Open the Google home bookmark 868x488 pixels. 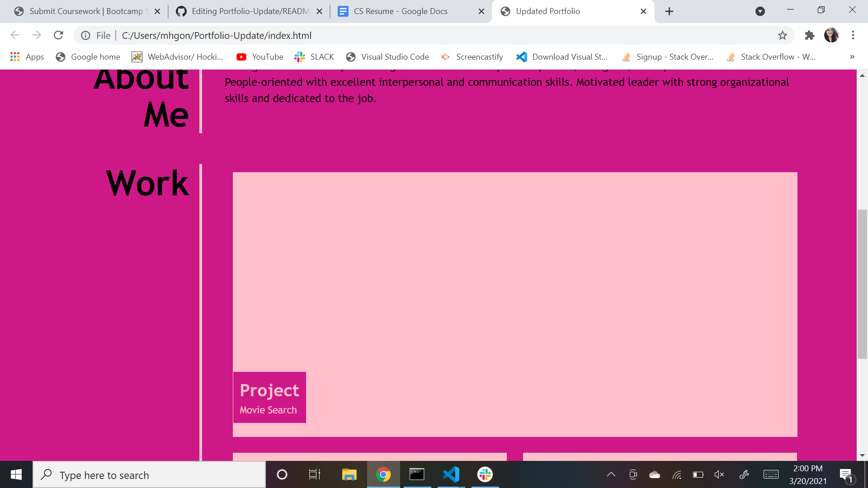coord(88,57)
